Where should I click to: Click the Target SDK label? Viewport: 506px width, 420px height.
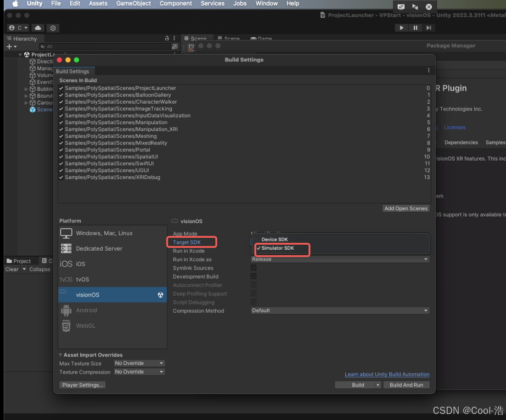186,242
